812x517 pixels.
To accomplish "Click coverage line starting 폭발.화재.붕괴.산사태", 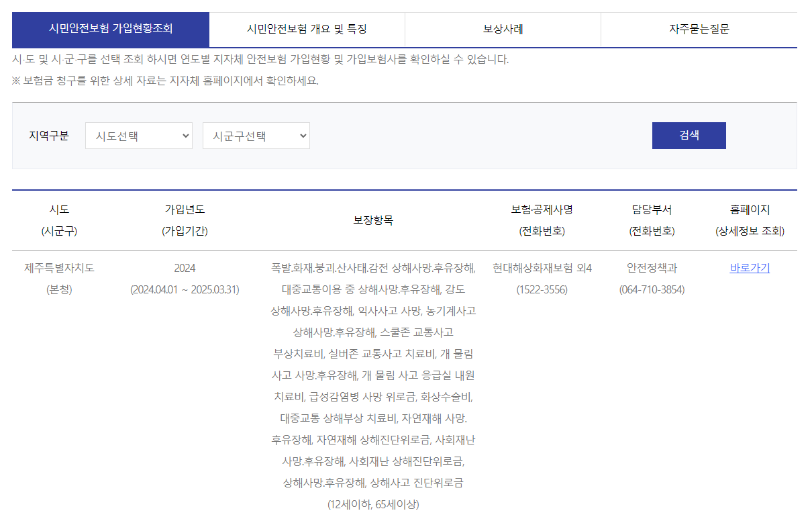I will pos(373,268).
